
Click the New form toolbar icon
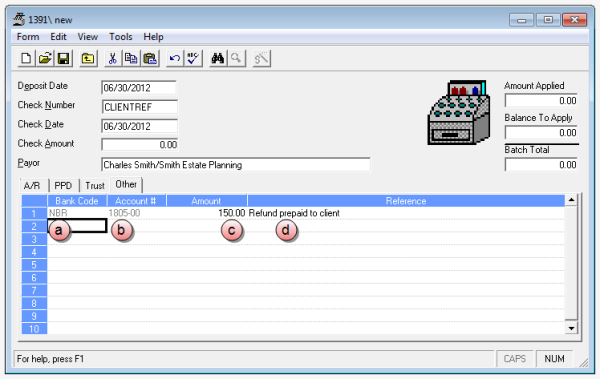(26, 59)
